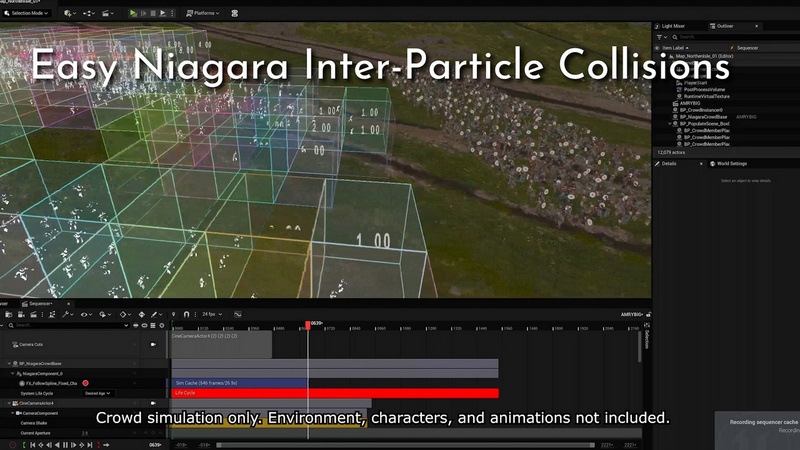Click the Sequencer record button at bottom left

click(13, 444)
